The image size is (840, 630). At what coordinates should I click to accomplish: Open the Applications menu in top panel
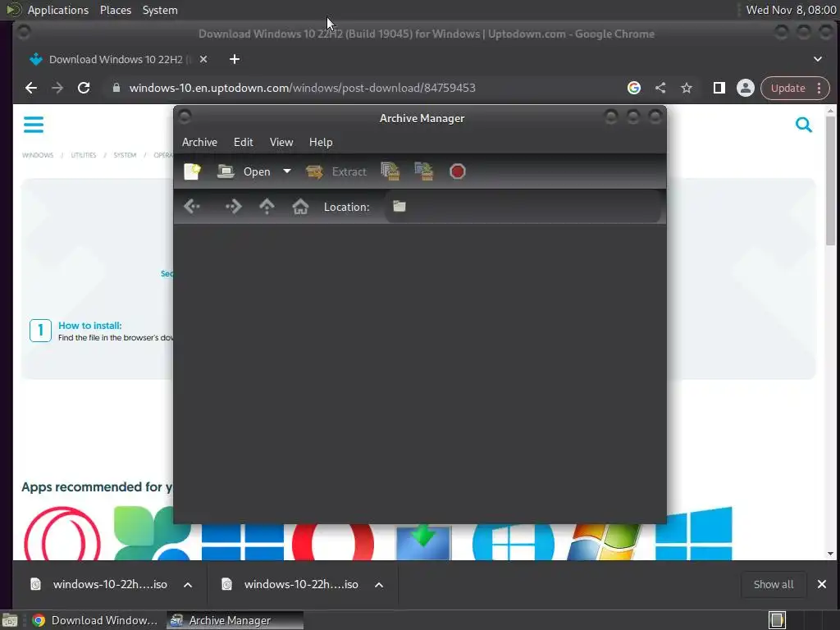click(x=58, y=10)
